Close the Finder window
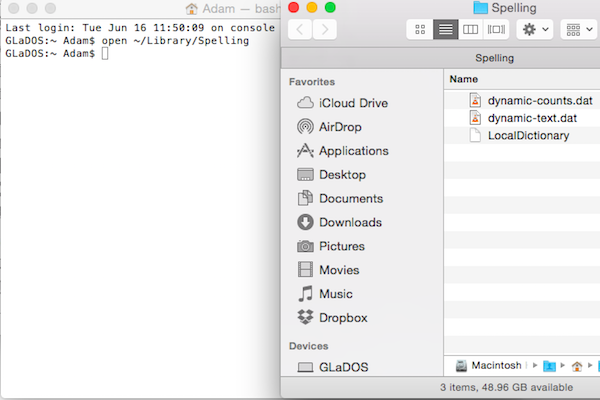600x400 pixels. pyautogui.click(x=293, y=7)
